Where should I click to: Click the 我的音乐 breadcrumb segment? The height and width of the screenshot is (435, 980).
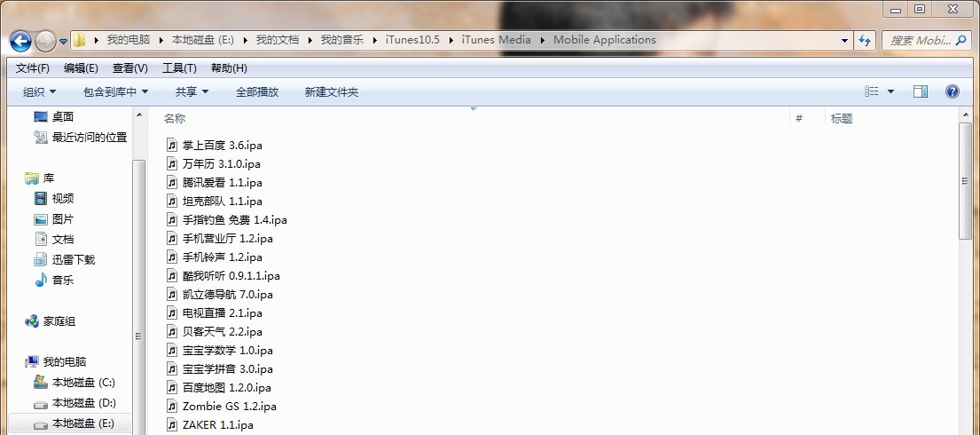pyautogui.click(x=341, y=40)
